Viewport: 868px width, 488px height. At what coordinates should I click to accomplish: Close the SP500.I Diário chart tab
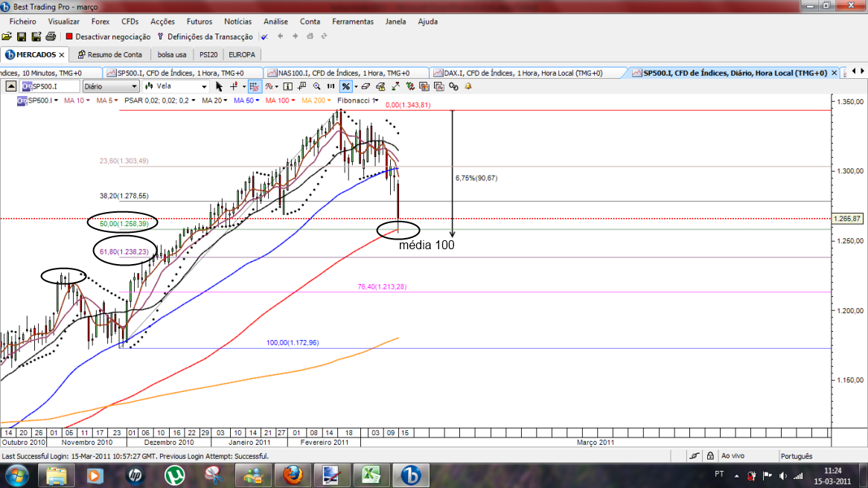point(835,73)
